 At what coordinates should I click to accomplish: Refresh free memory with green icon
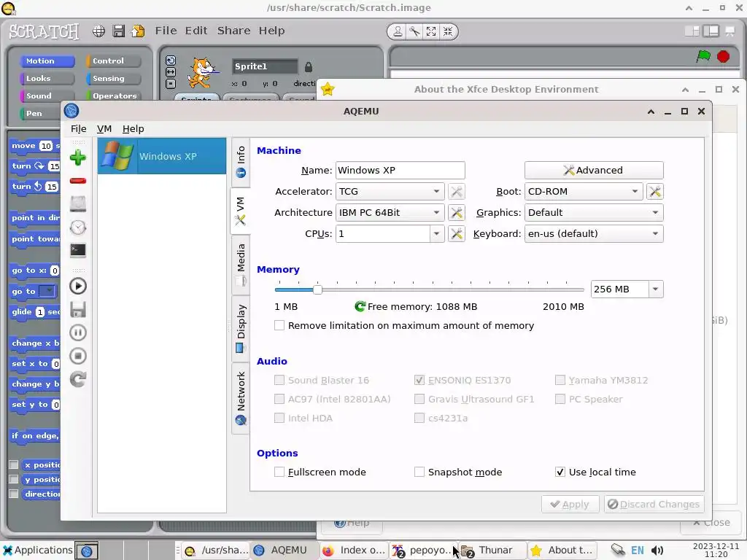point(360,306)
